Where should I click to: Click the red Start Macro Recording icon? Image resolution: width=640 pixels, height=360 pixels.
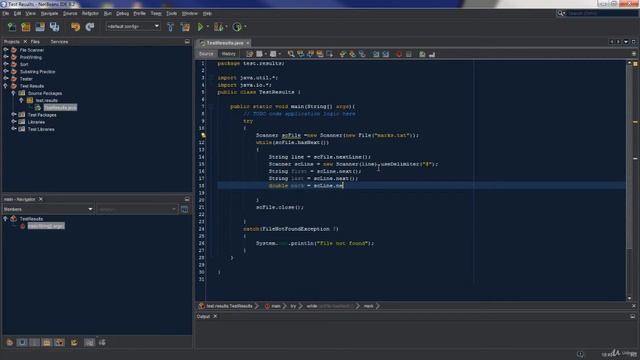(x=399, y=54)
